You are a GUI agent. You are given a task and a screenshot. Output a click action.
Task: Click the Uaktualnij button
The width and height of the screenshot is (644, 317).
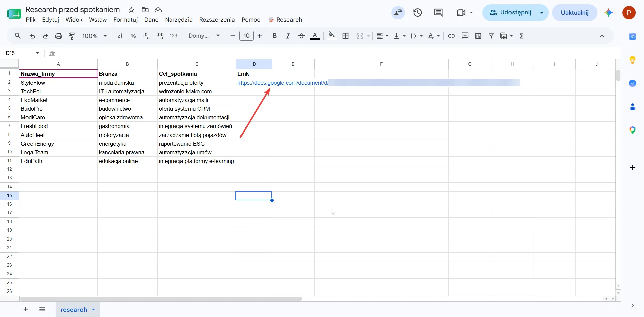[575, 13]
